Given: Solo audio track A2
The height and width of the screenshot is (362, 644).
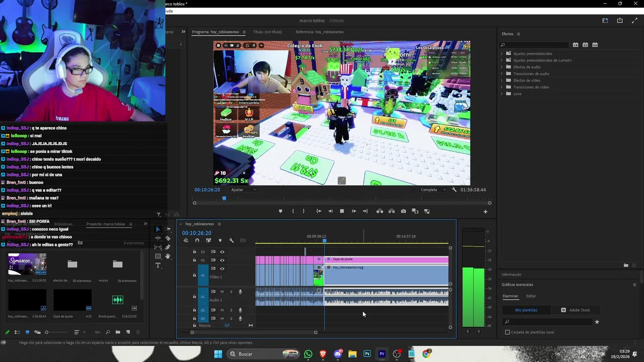Looking at the screenshot, I should click(231, 310).
